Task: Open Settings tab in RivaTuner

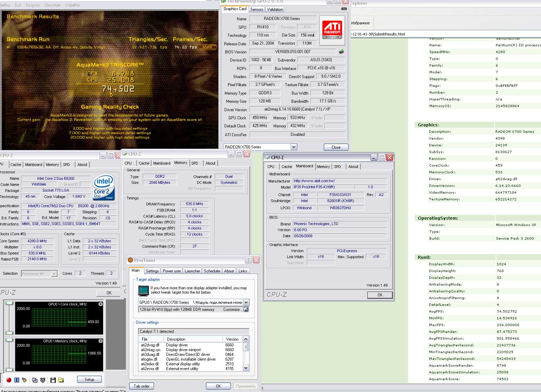Action: pos(152,271)
